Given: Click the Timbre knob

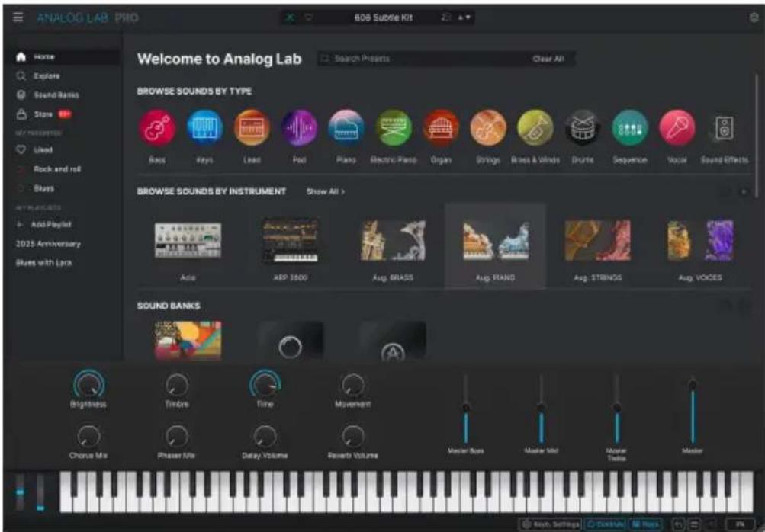Looking at the screenshot, I should (x=177, y=385).
